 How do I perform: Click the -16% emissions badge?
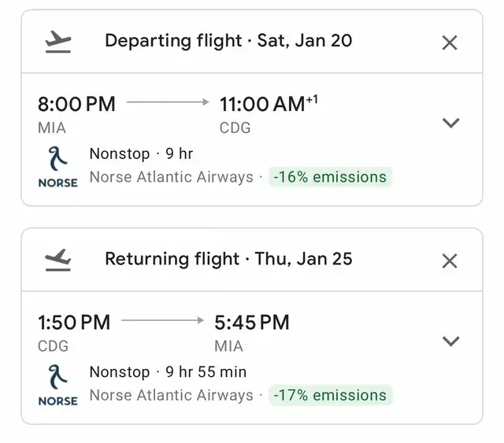330,177
